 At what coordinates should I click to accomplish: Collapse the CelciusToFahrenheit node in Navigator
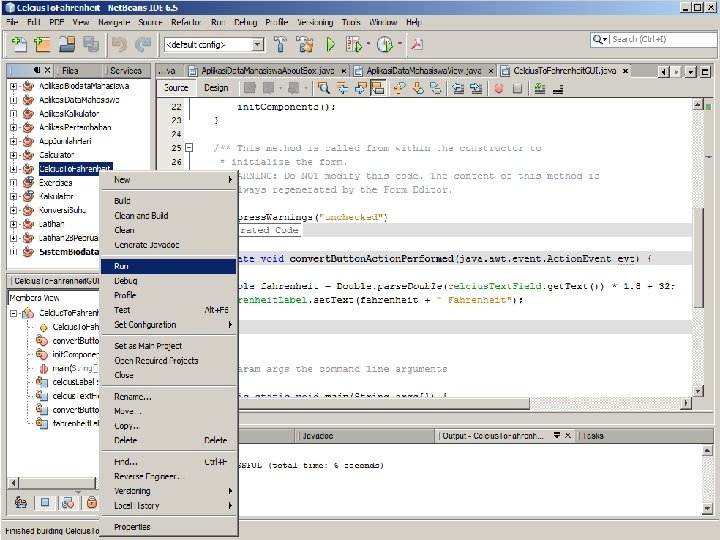tap(13, 313)
